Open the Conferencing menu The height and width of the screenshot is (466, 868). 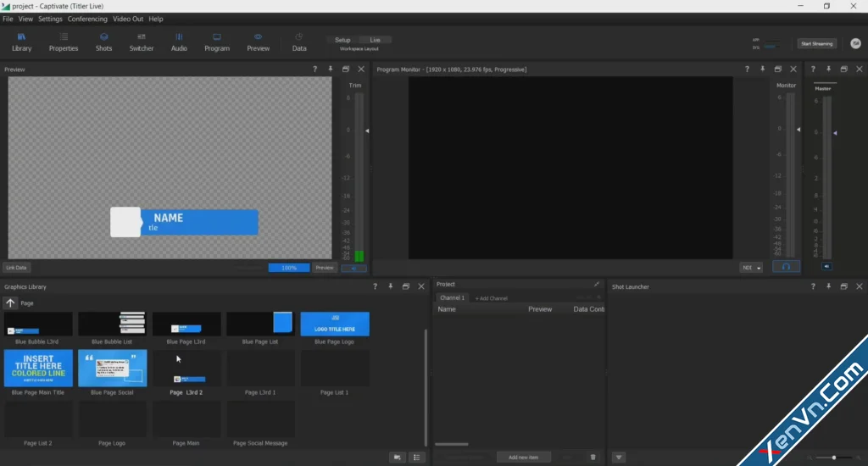point(87,19)
